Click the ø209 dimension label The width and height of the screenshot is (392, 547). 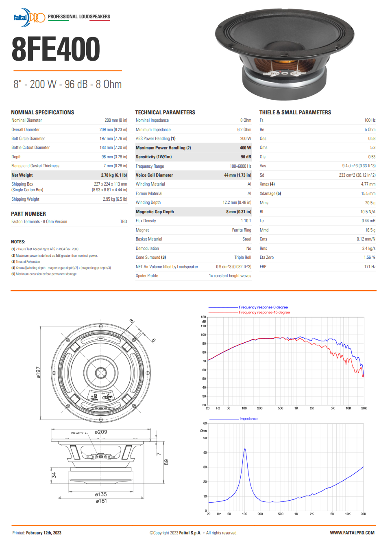click(x=101, y=432)
